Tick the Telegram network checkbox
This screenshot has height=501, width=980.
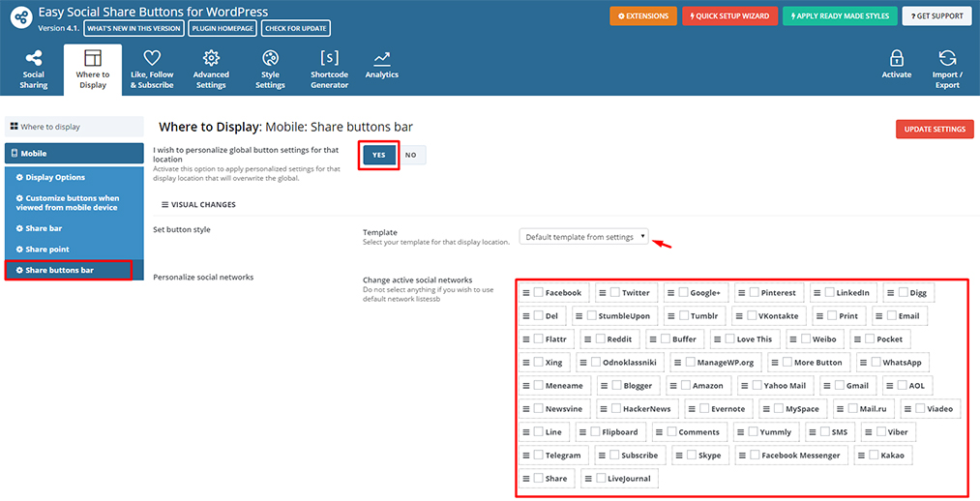[538, 455]
